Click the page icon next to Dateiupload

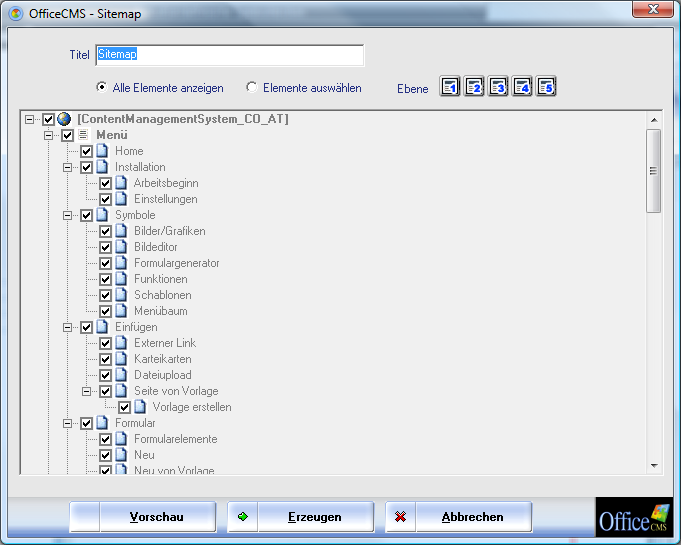(121, 375)
